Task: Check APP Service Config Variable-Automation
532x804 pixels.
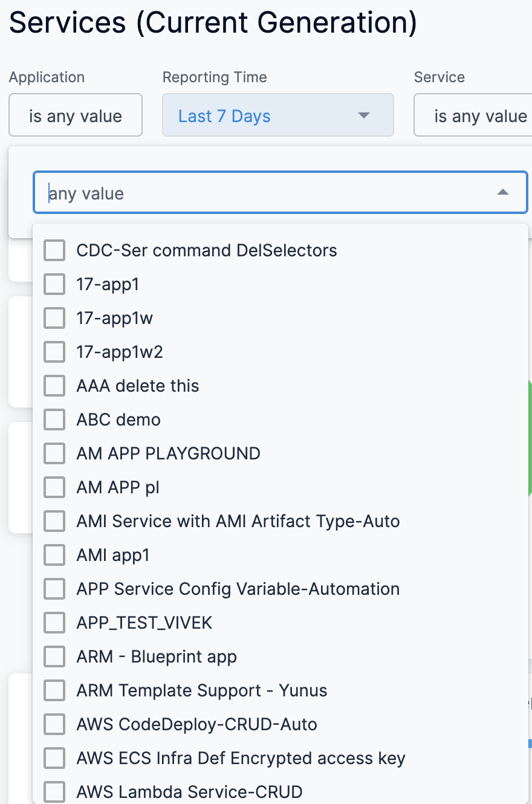Action: (x=54, y=589)
